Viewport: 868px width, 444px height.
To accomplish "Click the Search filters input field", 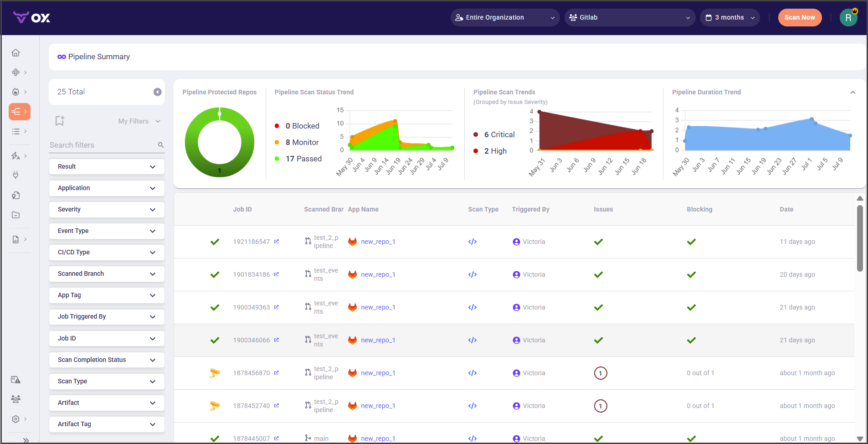I will point(103,145).
